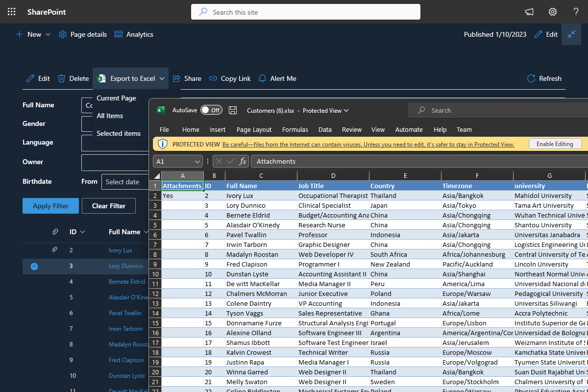Image resolution: width=588 pixels, height=392 pixels.
Task: Select Excel column D header
Action: click(x=333, y=176)
